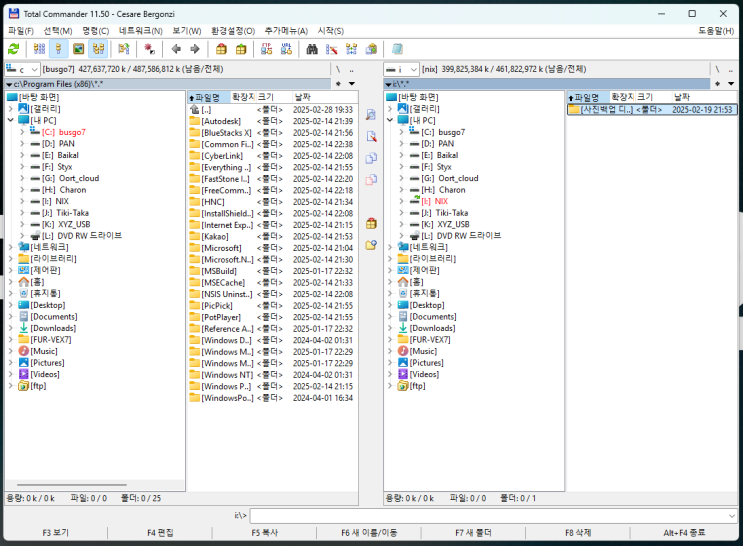Select the [BlueStacks X] folder
This screenshot has width=743, height=546.
272,133
